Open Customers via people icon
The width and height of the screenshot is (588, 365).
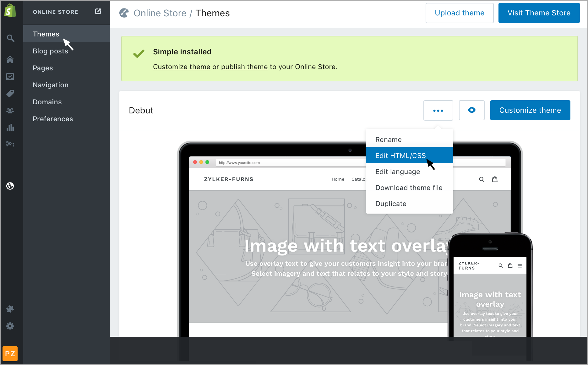click(10, 111)
